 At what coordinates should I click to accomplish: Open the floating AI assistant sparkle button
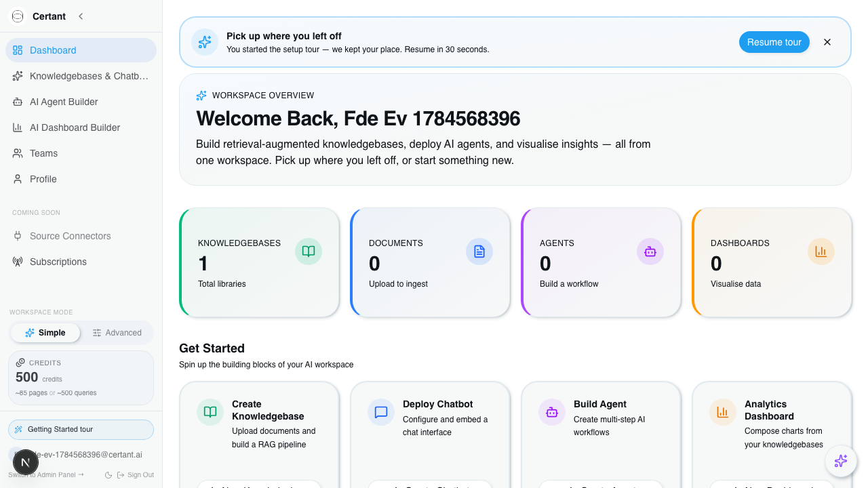pos(841,461)
